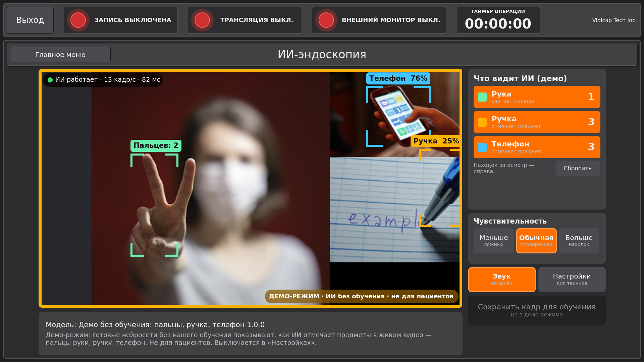This screenshot has height=362, width=644.
Task: Open Настройки для техника
Action: [572, 280]
